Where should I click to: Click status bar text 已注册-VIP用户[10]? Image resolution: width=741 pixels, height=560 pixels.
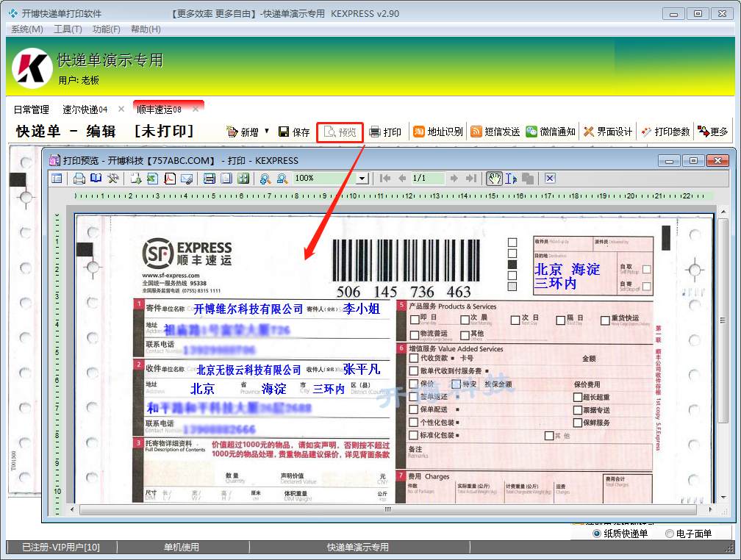(61, 548)
